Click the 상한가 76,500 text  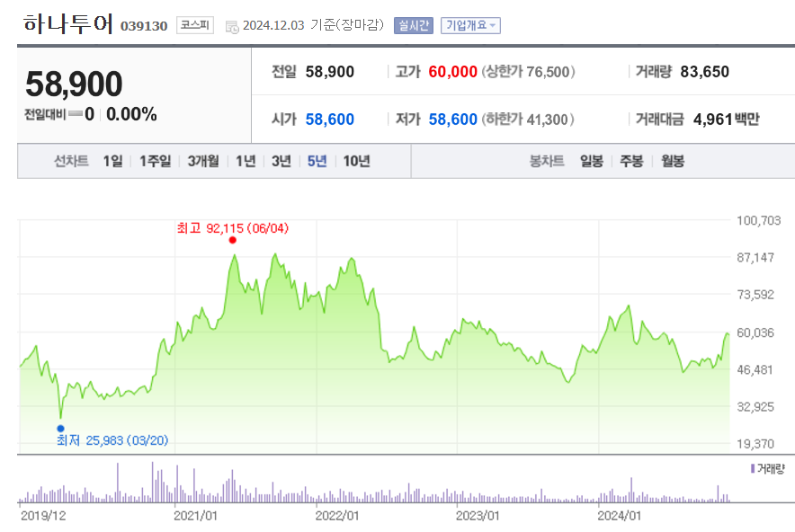528,72
